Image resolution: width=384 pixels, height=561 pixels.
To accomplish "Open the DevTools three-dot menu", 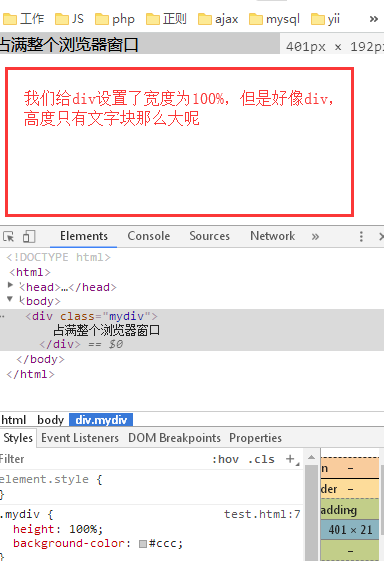I will [x=361, y=236].
